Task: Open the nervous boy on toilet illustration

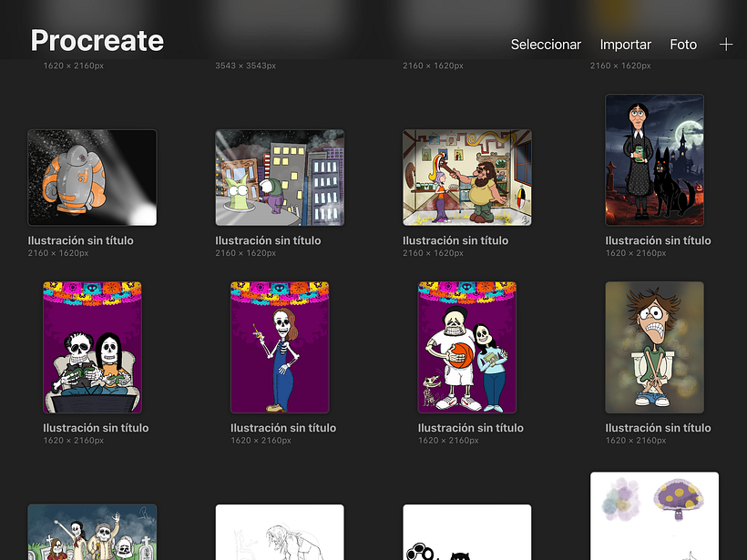Action: [654, 347]
